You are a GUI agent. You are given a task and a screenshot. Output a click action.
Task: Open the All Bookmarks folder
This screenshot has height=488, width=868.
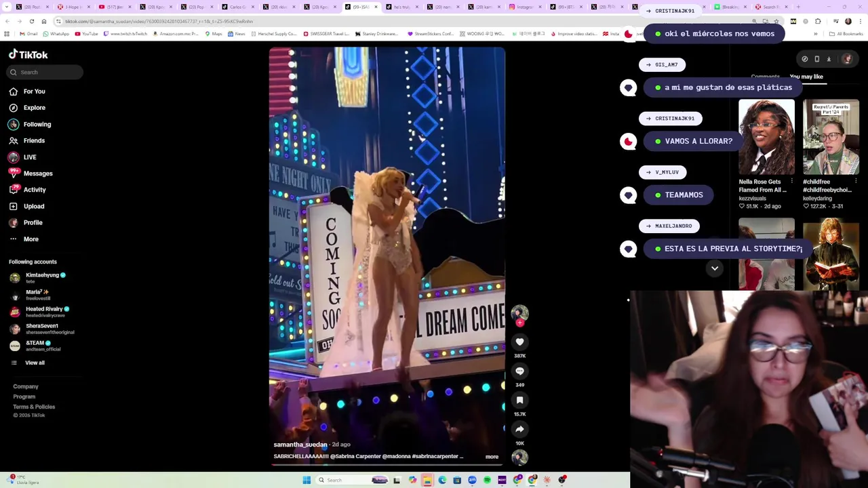click(846, 34)
